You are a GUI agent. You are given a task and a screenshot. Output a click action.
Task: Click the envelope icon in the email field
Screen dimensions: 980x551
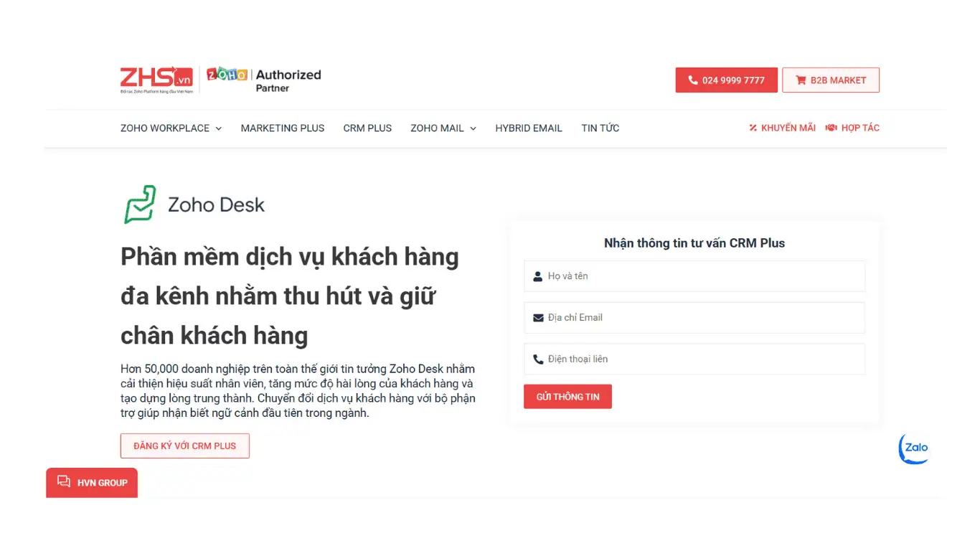point(537,317)
